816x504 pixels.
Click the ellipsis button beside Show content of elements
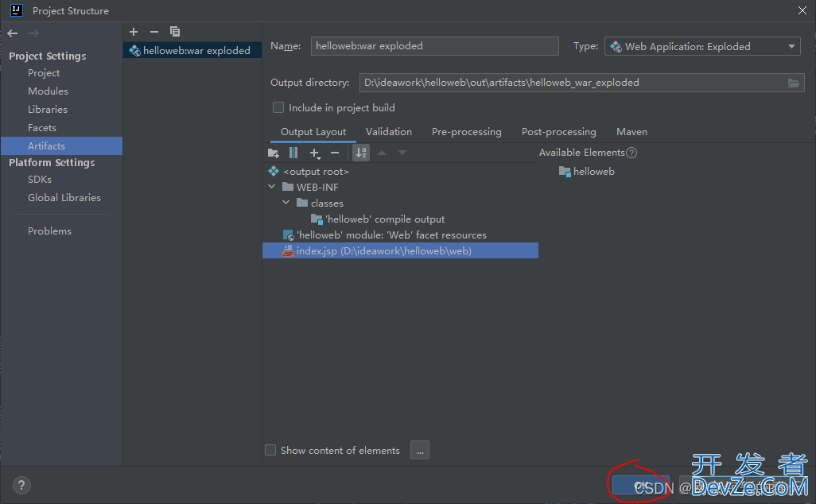pos(420,451)
